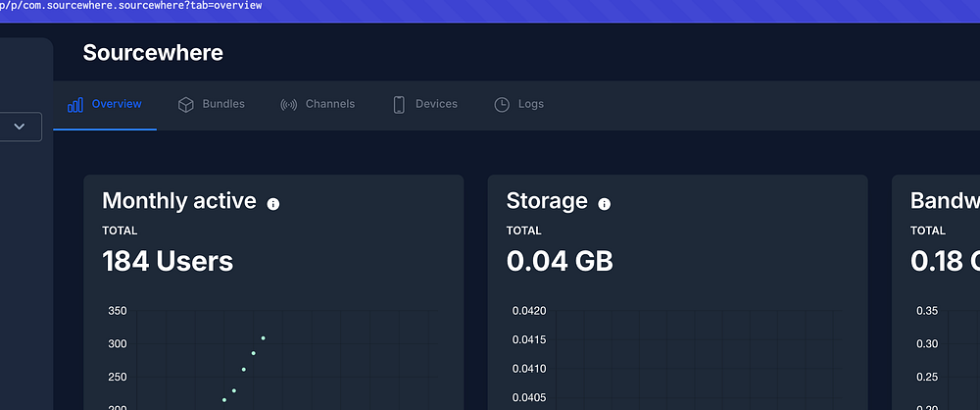Click the Bundles cube icon
Viewport: 980px width, 410px height.
[x=185, y=105]
